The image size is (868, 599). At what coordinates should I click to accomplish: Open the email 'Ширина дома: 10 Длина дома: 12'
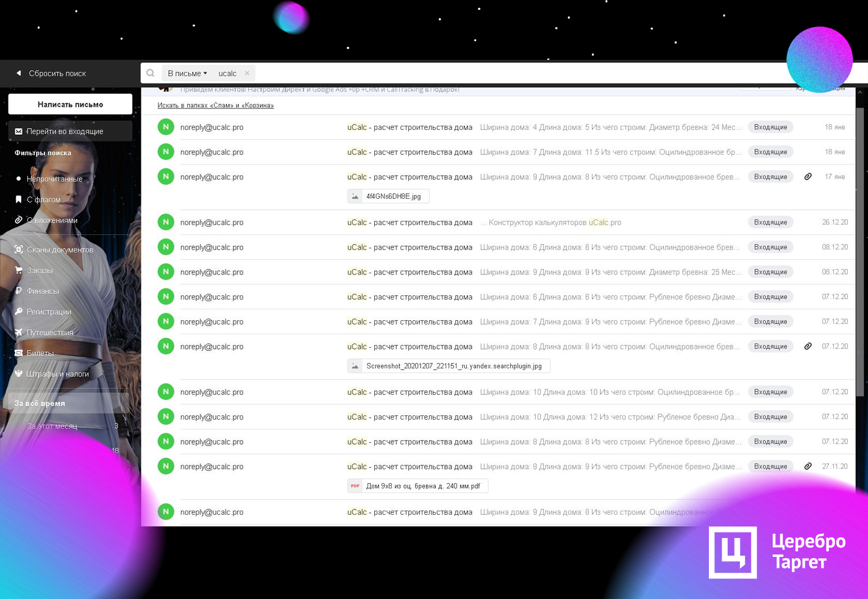pos(498,417)
